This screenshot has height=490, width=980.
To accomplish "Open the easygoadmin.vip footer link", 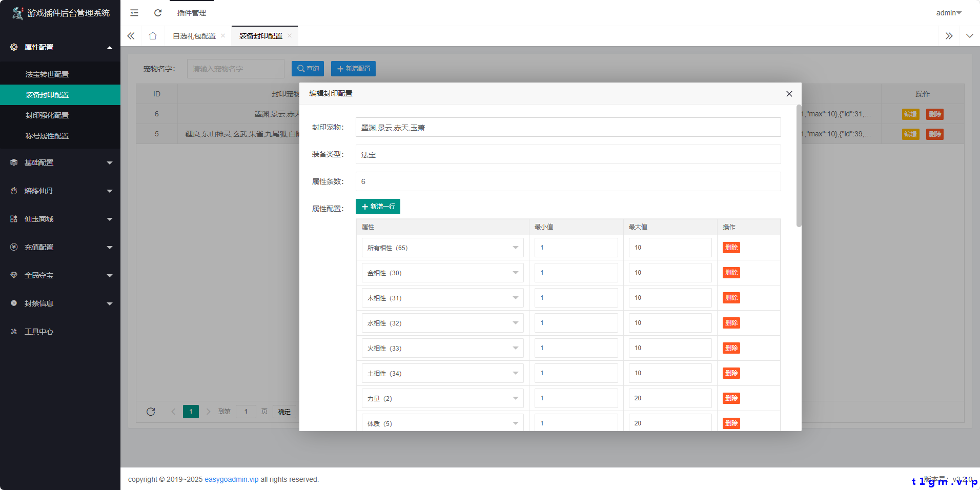I will pos(231,479).
